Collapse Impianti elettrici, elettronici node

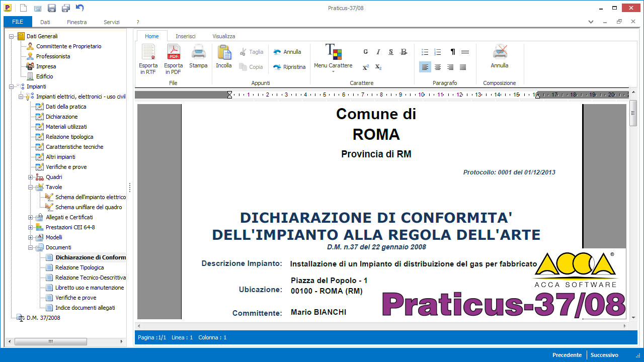(x=21, y=97)
